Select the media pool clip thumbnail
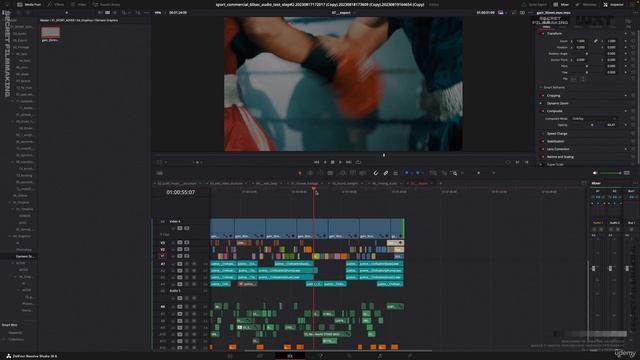The height and width of the screenshot is (360, 640). pyautogui.click(x=51, y=32)
